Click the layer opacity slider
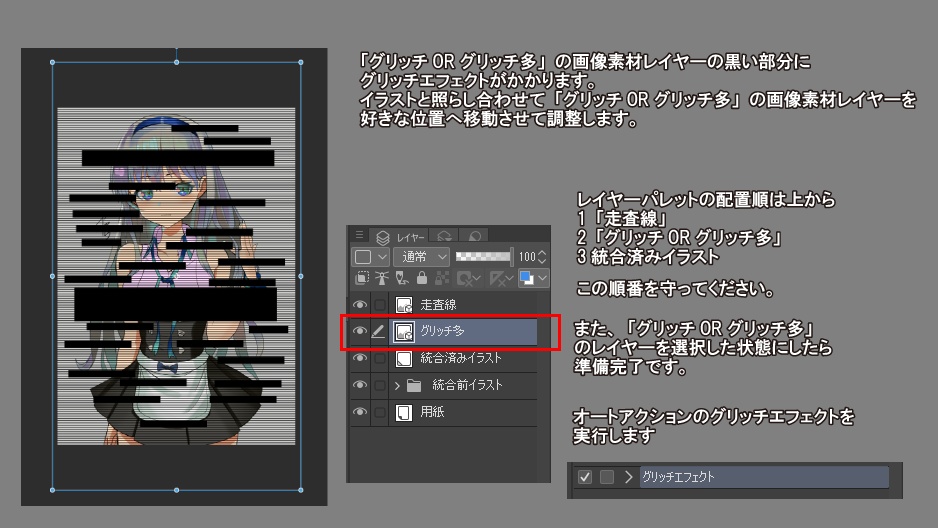This screenshot has height=528, width=938. tap(483, 257)
